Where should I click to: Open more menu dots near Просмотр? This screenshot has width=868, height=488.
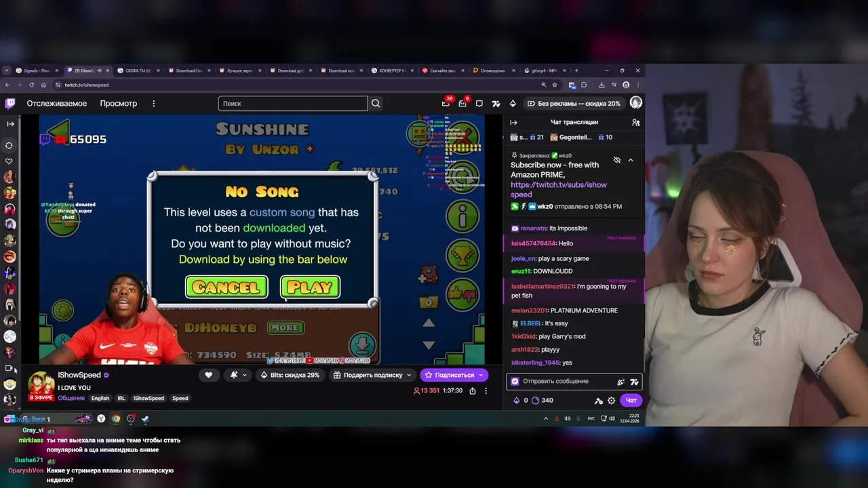154,103
